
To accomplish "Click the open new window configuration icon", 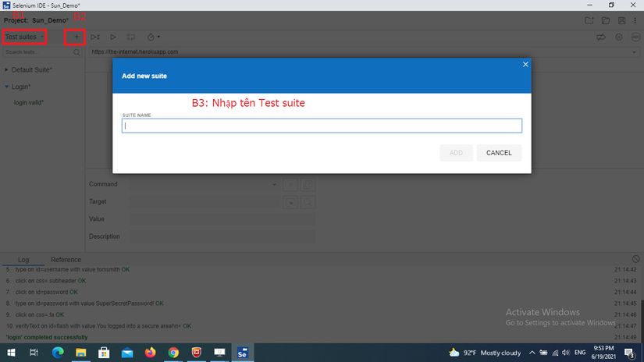I will pyautogui.click(x=308, y=184).
